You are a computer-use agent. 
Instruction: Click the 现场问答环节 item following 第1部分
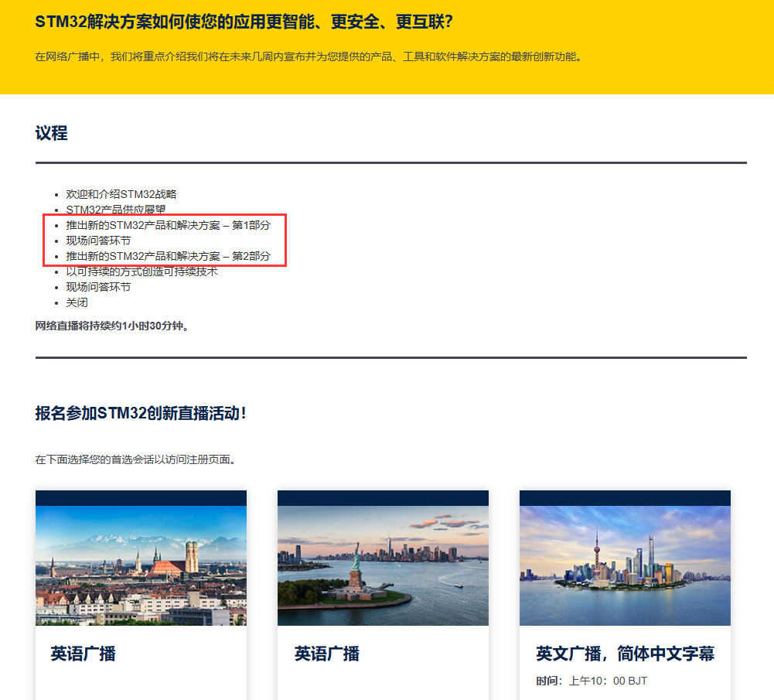click(x=99, y=241)
